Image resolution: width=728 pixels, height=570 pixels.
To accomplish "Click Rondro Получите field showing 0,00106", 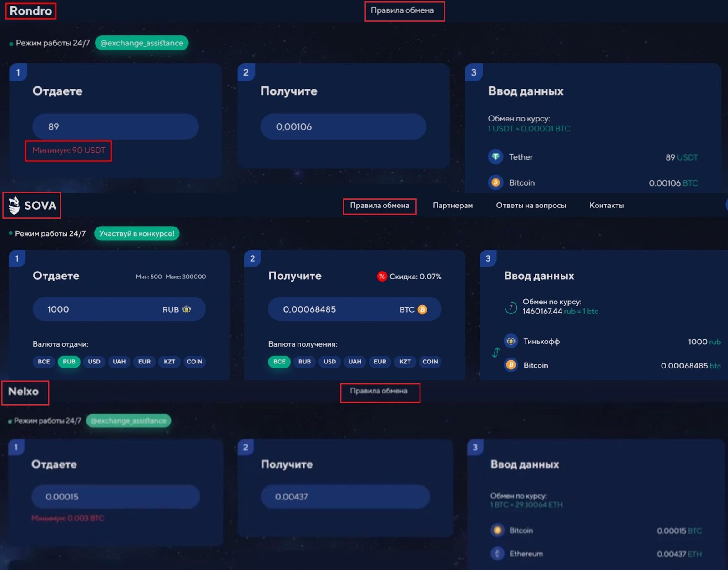I will [343, 126].
